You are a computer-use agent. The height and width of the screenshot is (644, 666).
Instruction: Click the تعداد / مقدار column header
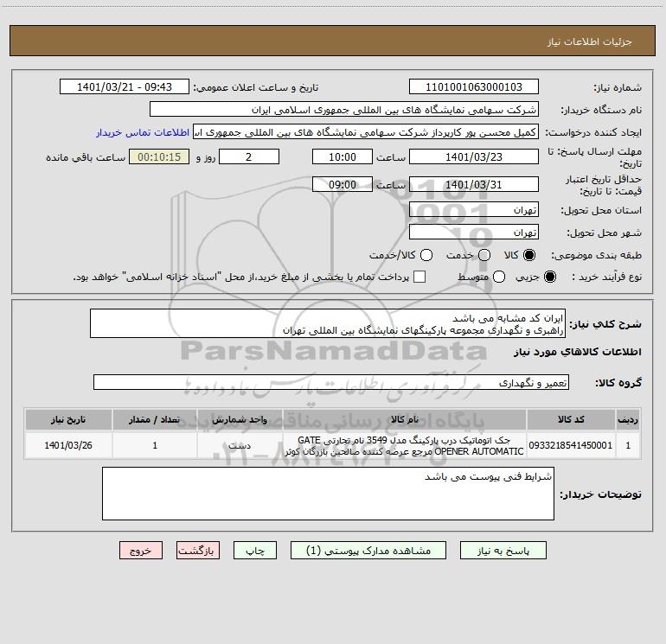pyautogui.click(x=155, y=420)
